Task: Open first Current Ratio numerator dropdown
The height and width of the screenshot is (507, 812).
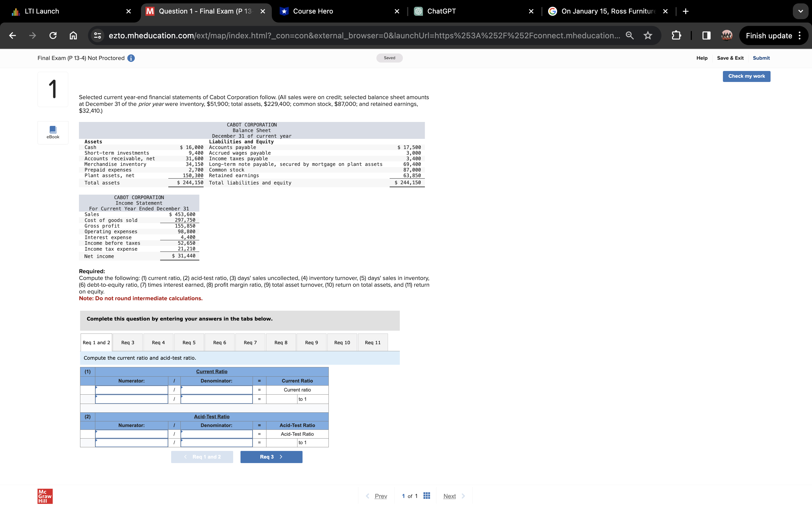Action: click(x=132, y=390)
